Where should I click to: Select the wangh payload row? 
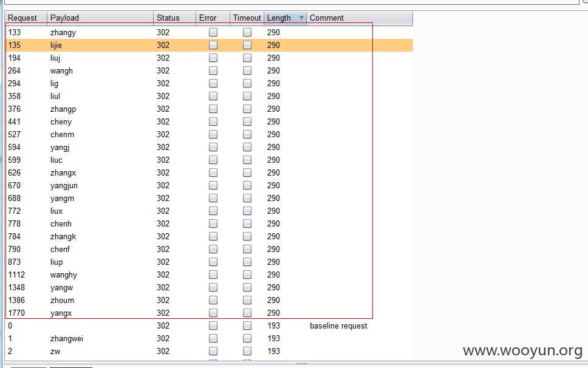[x=209, y=70]
